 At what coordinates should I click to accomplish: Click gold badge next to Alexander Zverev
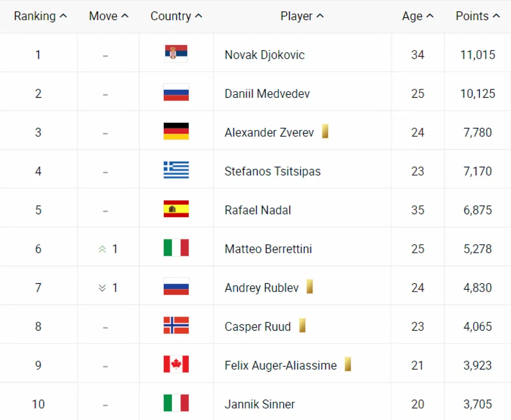325,131
